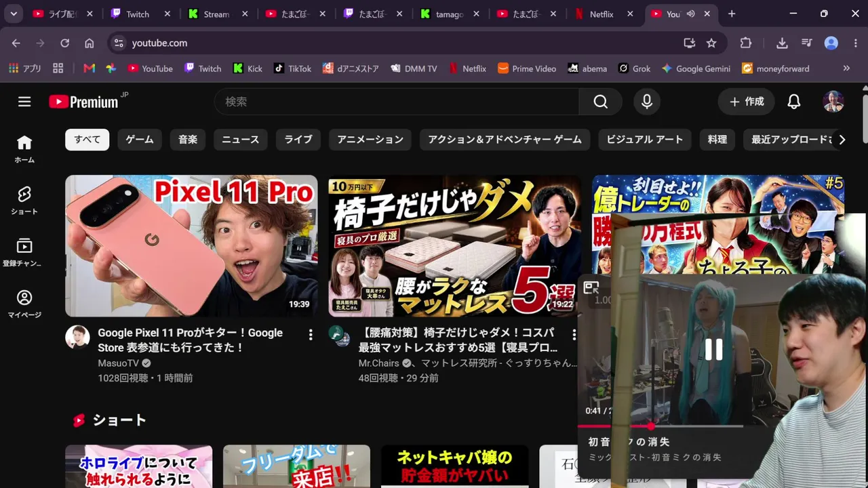
Task: Open more options for Pixel 11 Pro video
Action: point(311,334)
